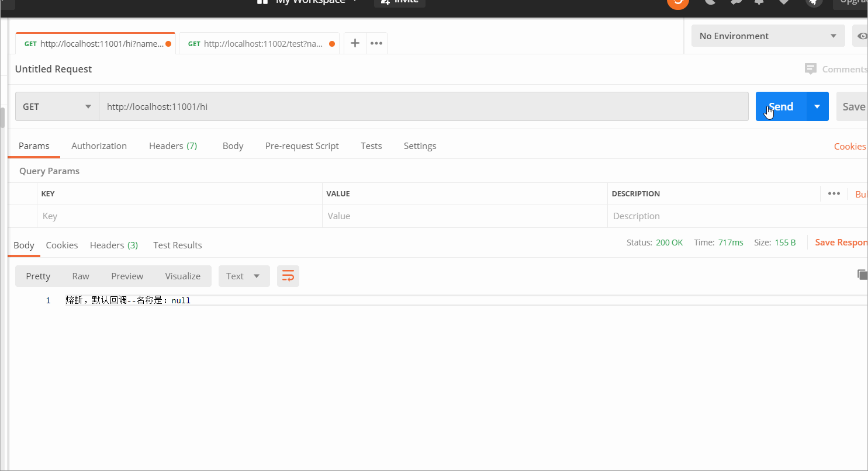Toggle line wrapping in the response viewer
This screenshot has width=868, height=471.
pyautogui.click(x=288, y=276)
